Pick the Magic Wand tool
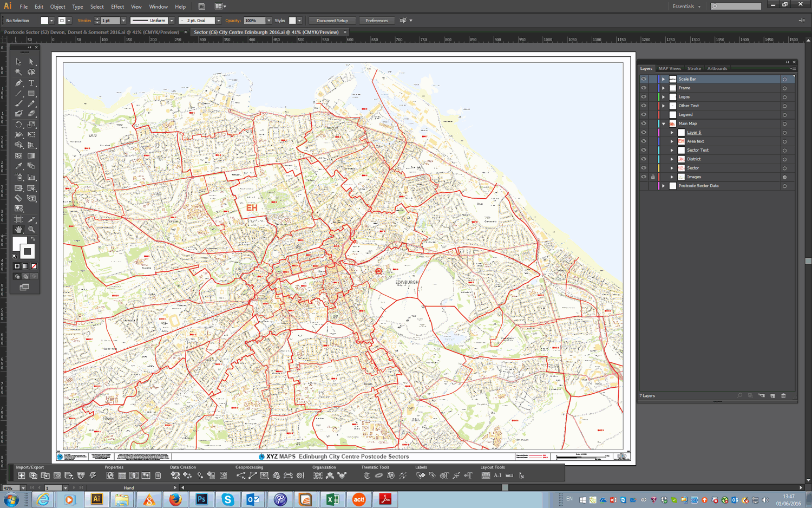 pos(18,72)
